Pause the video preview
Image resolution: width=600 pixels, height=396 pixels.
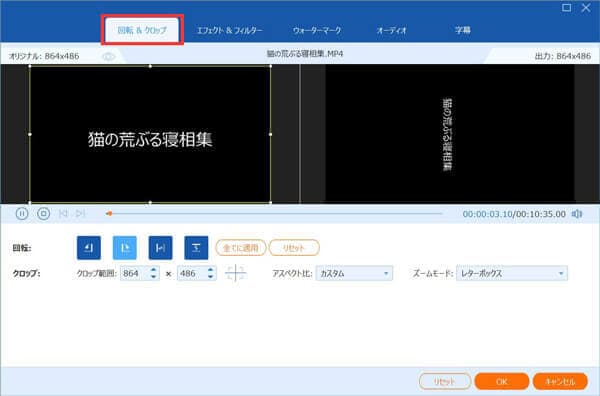pos(22,213)
